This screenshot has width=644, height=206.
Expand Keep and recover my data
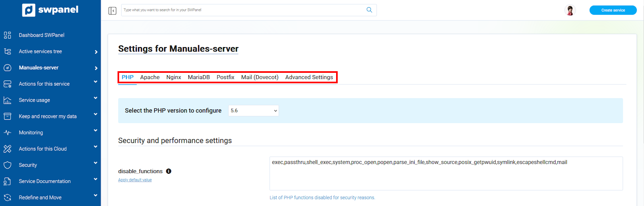point(95,115)
